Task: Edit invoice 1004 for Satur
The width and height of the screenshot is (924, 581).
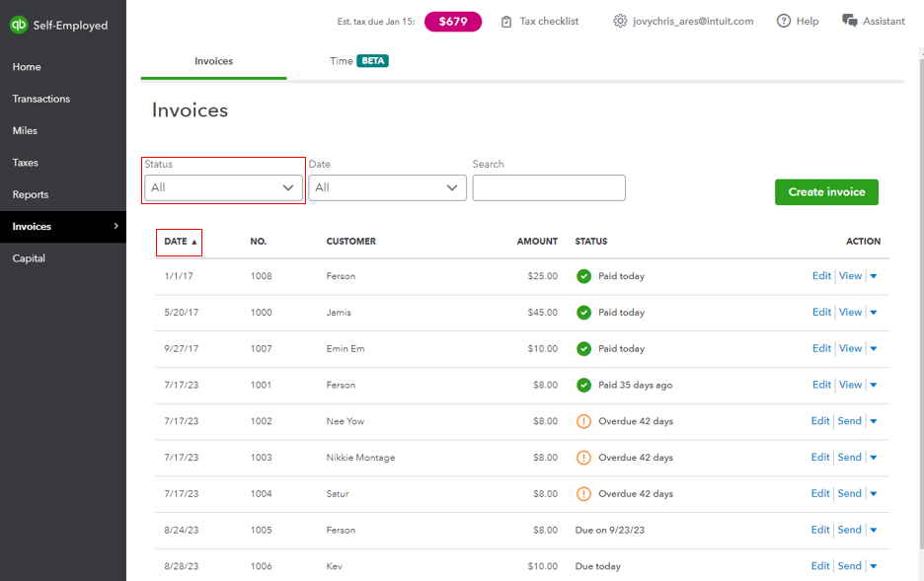Action: [820, 493]
